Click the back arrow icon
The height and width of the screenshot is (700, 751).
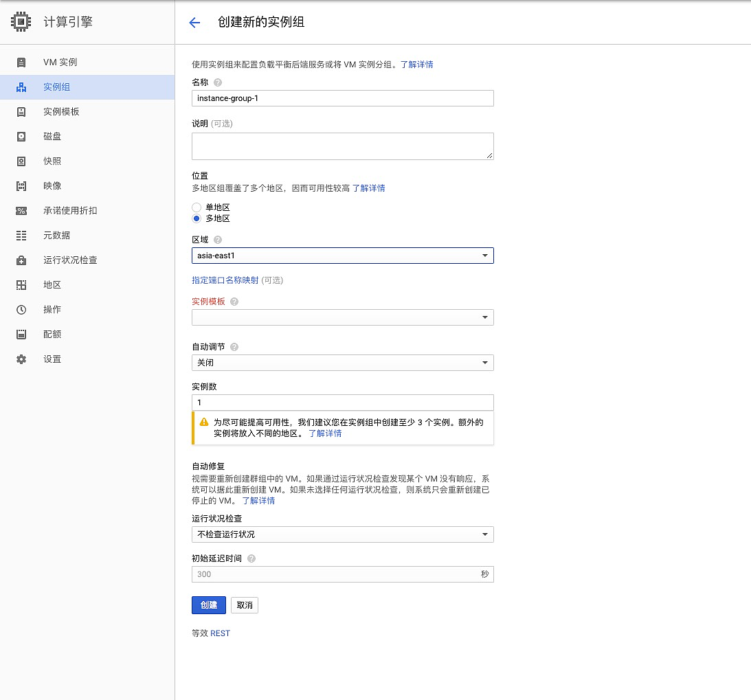[x=194, y=23]
